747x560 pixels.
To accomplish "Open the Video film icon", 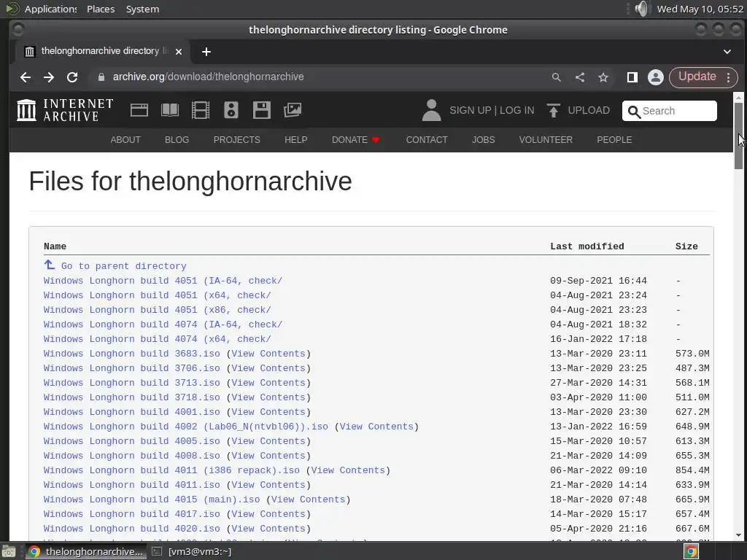I will pos(201,110).
